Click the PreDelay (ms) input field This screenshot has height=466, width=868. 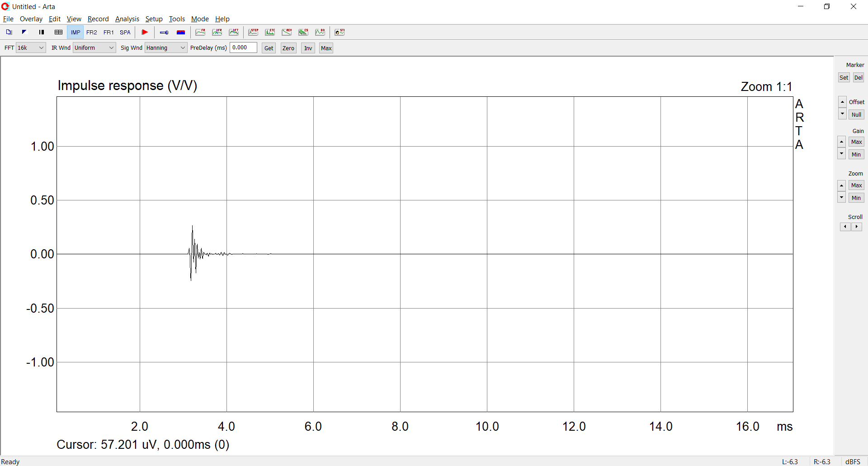[x=243, y=48]
